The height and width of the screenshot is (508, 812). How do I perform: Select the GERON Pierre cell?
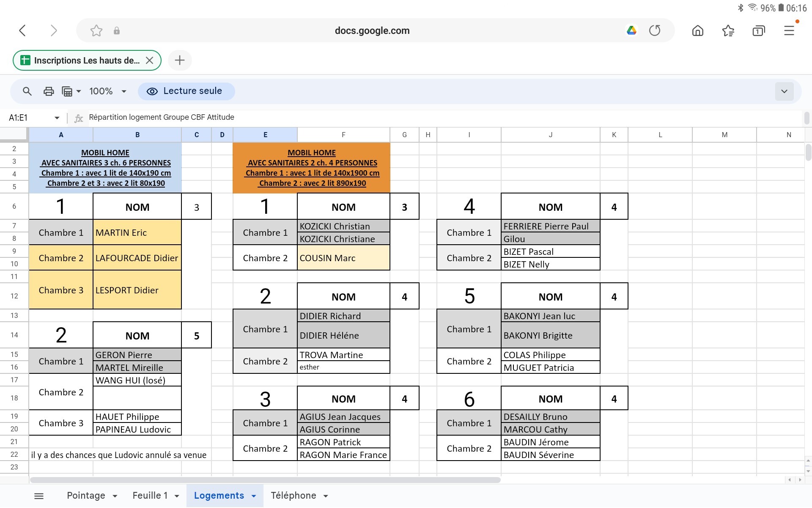coord(137,354)
